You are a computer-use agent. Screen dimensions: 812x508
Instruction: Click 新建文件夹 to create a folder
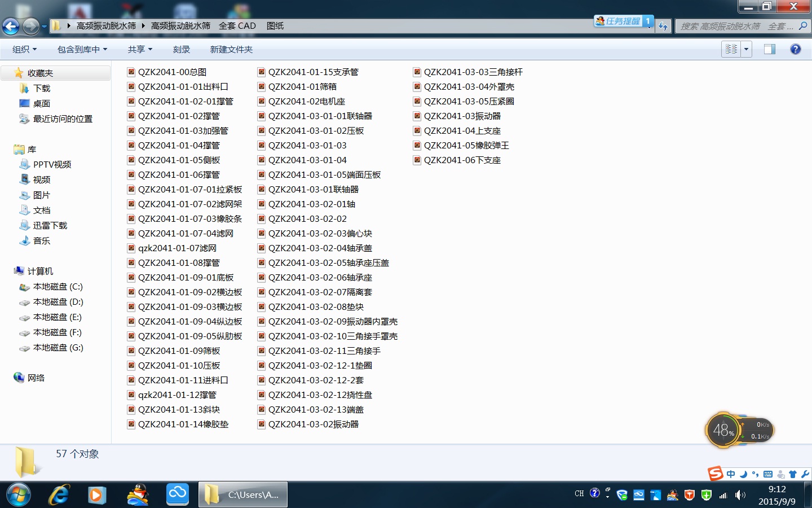coord(231,50)
